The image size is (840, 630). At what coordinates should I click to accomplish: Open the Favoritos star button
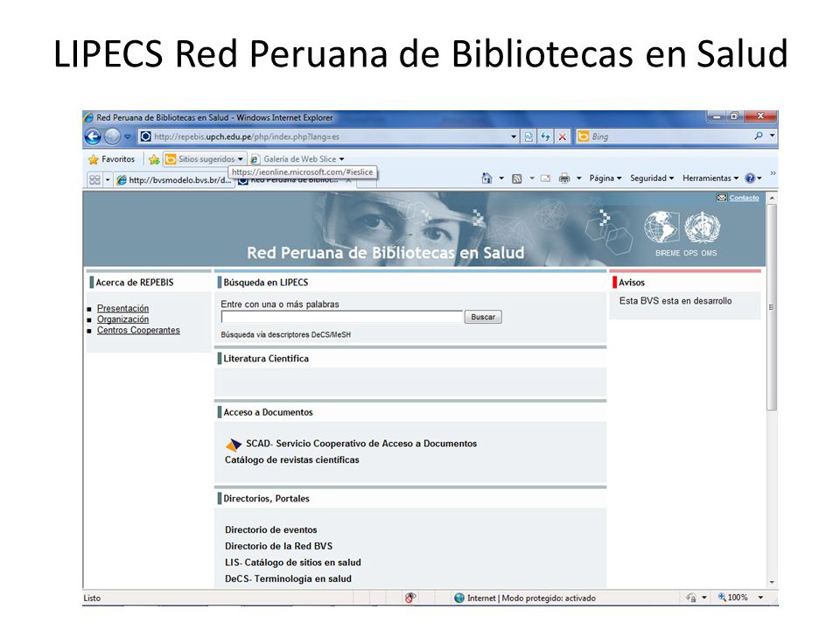pyautogui.click(x=111, y=159)
